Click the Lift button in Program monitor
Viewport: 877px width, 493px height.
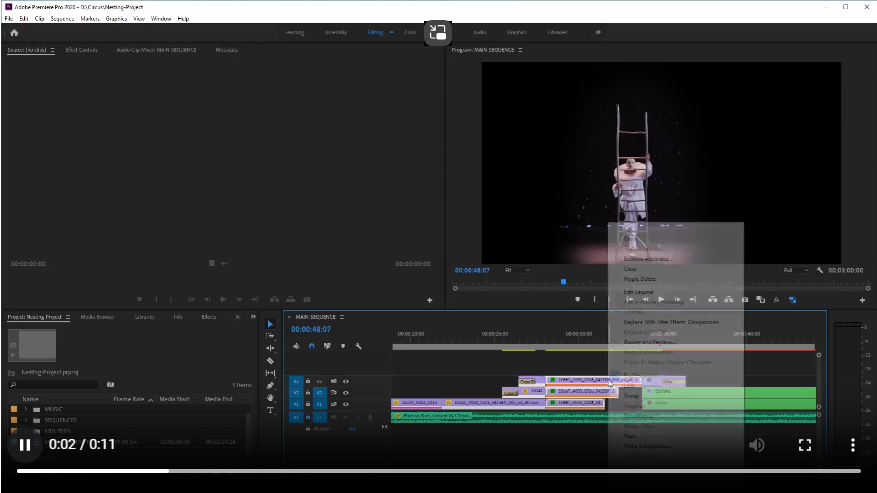pos(713,300)
